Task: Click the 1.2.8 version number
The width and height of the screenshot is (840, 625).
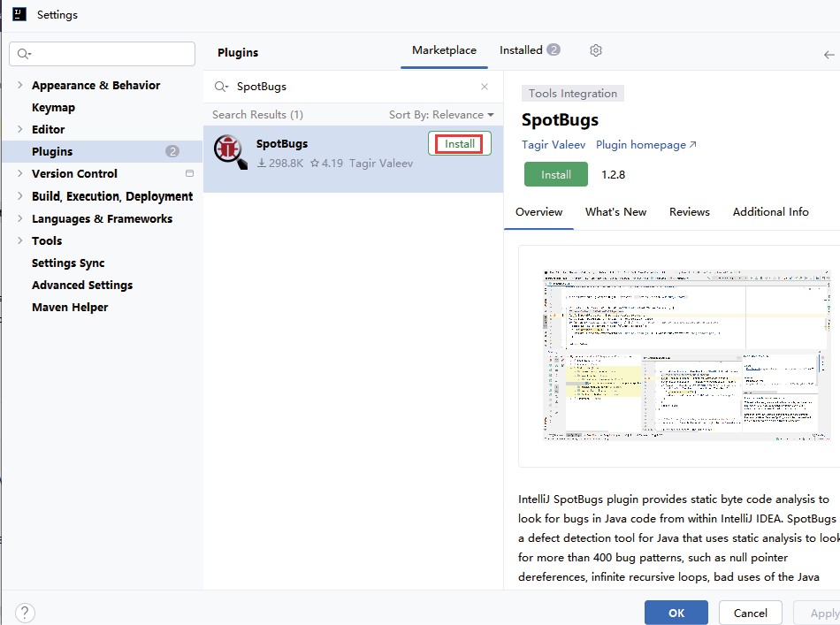Action: coord(613,174)
